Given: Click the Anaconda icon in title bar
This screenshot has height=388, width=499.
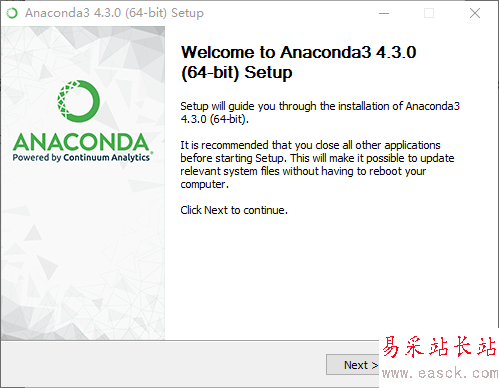Looking at the screenshot, I should pyautogui.click(x=12, y=13).
